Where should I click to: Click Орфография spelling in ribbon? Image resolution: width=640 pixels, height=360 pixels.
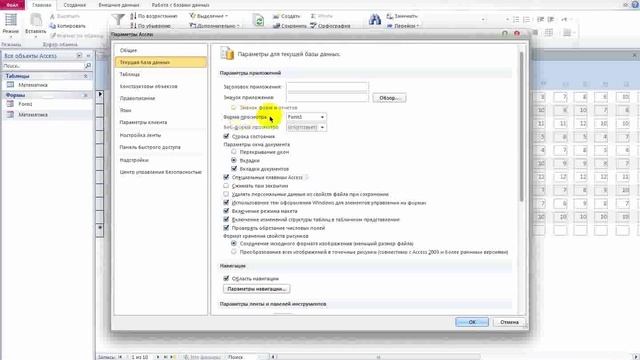pyautogui.click(x=330, y=26)
